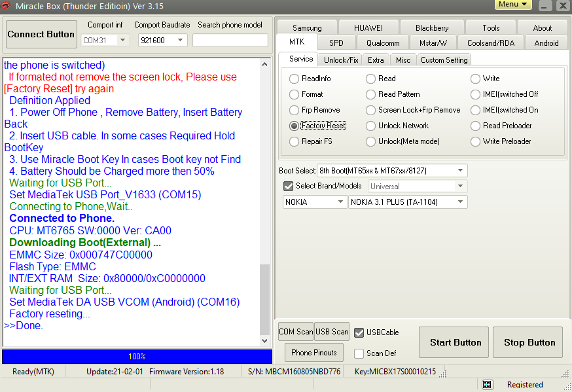The height and width of the screenshot is (392, 572).
Task: Select the Factory Reset radio option
Action: [294, 126]
